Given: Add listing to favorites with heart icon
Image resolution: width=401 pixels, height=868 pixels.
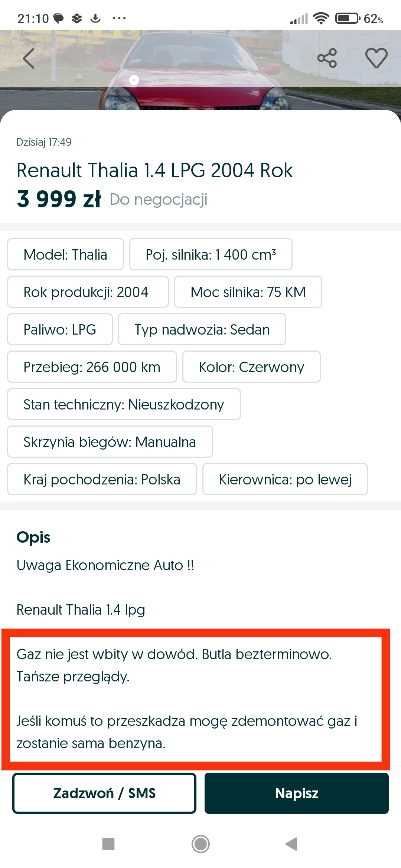Looking at the screenshot, I should [376, 58].
